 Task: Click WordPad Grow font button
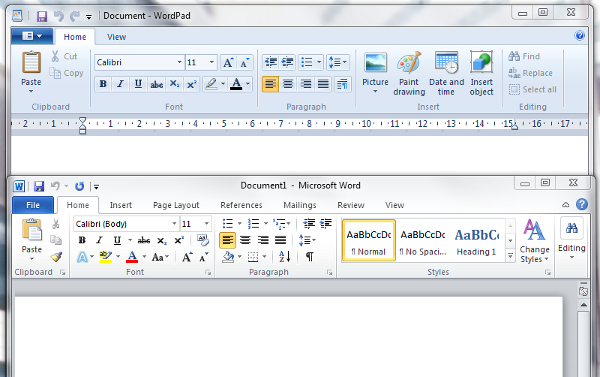(228, 62)
